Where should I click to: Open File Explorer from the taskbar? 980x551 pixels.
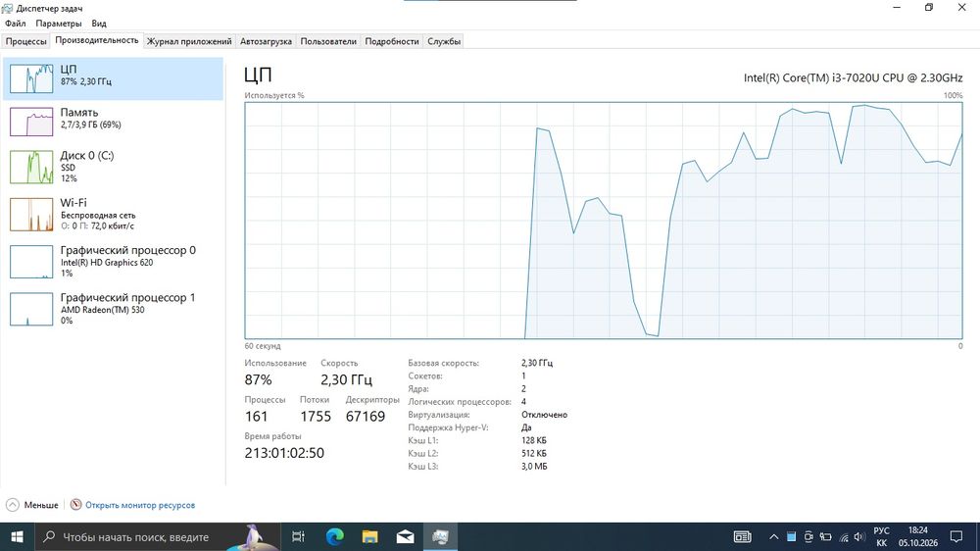370,536
